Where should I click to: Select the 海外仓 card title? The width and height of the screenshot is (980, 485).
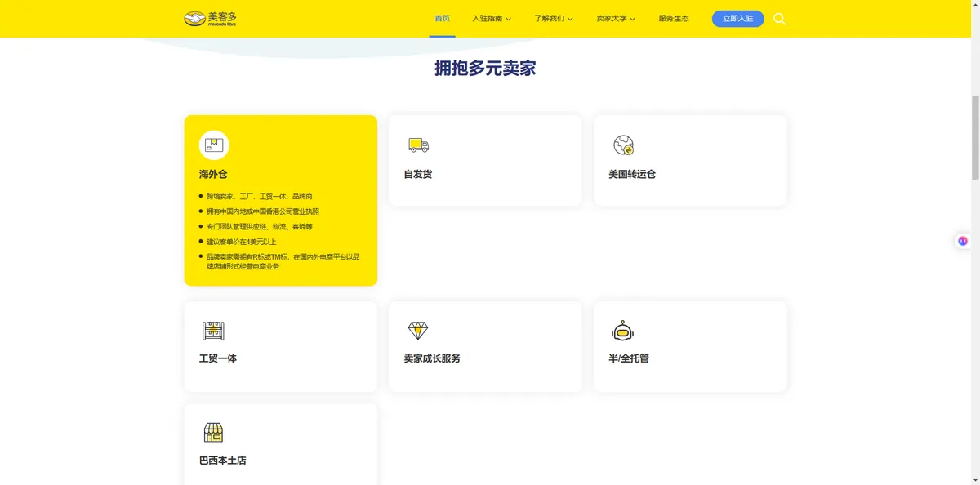pyautogui.click(x=213, y=175)
